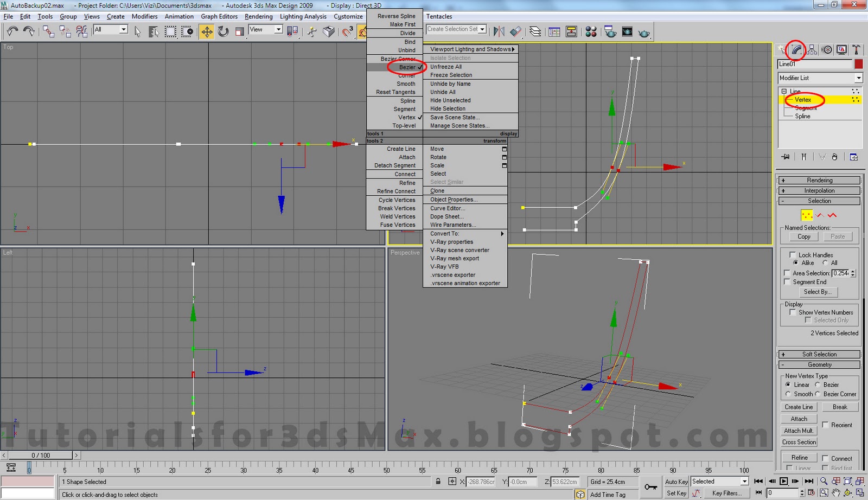Click the red object color swatch
Image resolution: width=868 pixels, height=500 pixels.
pos(858,64)
